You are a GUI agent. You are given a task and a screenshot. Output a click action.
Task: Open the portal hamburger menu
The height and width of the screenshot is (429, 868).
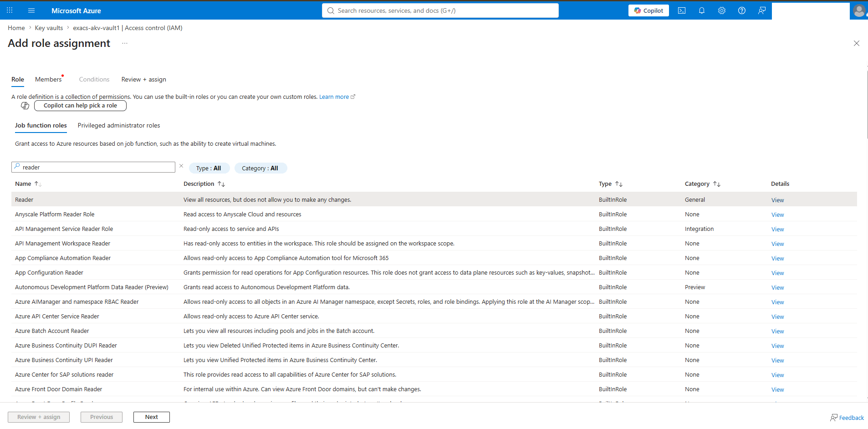[x=31, y=10]
